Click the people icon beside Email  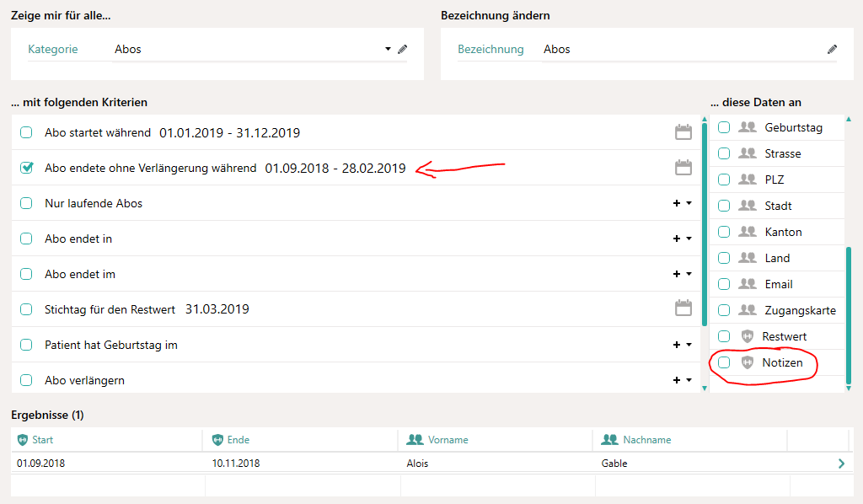pyautogui.click(x=747, y=284)
